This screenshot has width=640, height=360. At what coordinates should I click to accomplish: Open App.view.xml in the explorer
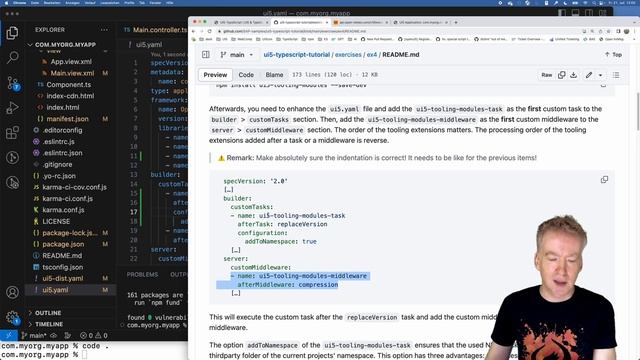coord(71,62)
